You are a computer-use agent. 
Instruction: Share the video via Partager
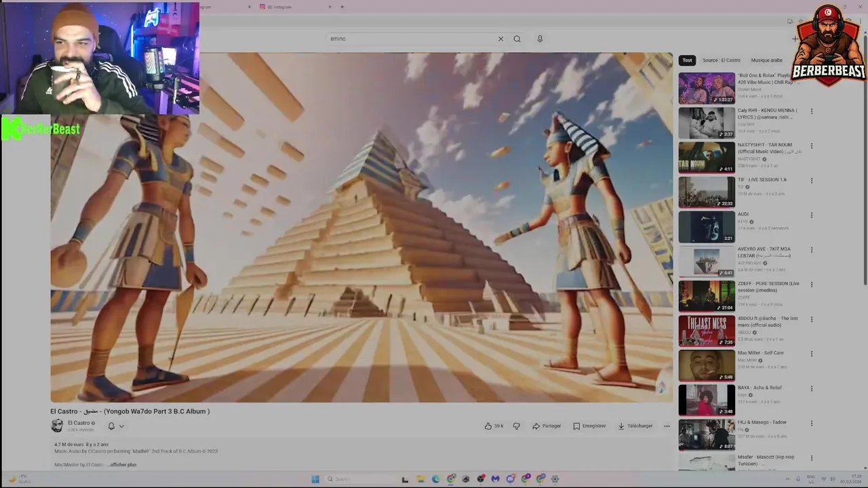click(x=547, y=426)
